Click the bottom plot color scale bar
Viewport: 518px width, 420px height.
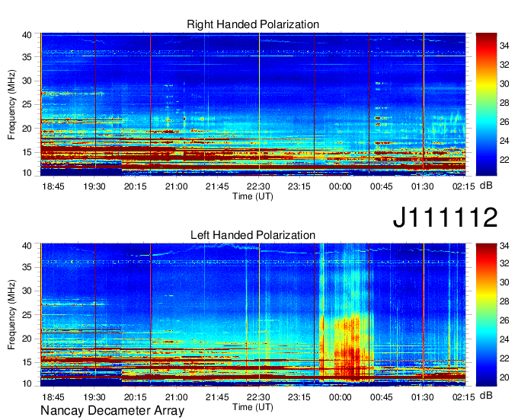pyautogui.click(x=486, y=315)
